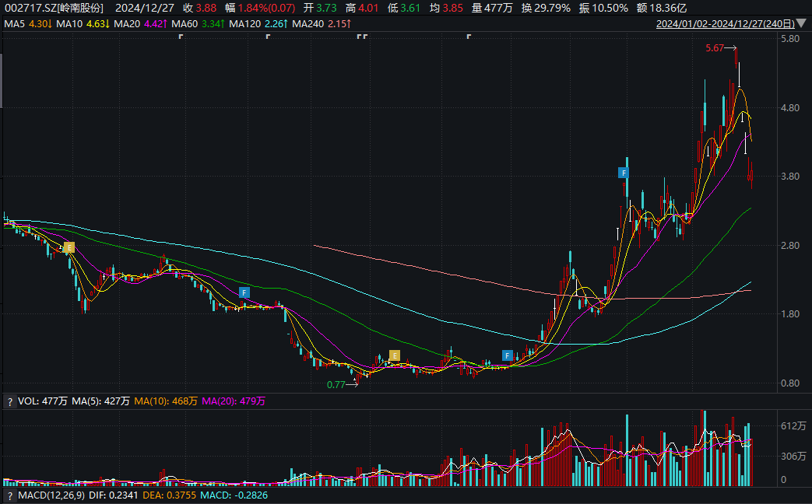Click the vertical scrollbar on the left edge
Image resolution: width=812 pixels, height=504 pixels.
click(x=1, y=80)
